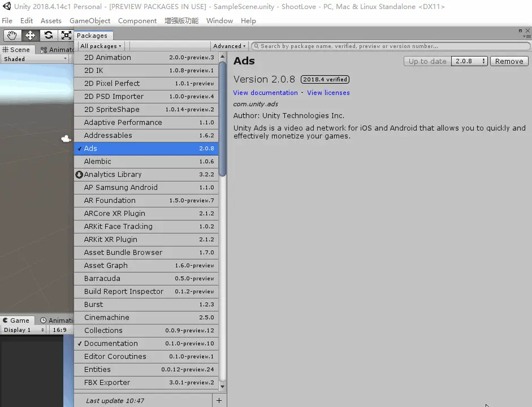Select the Burst package
The image size is (532, 407).
146,305
